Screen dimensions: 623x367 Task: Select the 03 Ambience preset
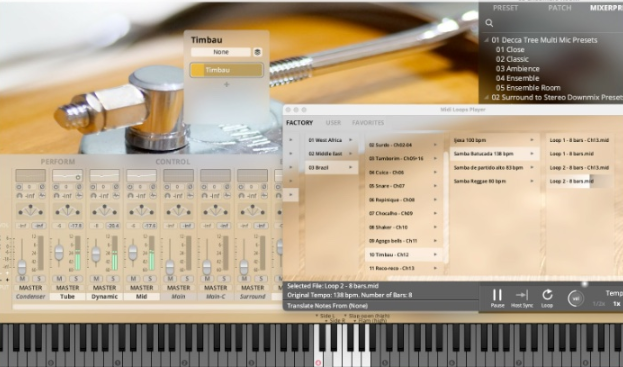point(517,69)
